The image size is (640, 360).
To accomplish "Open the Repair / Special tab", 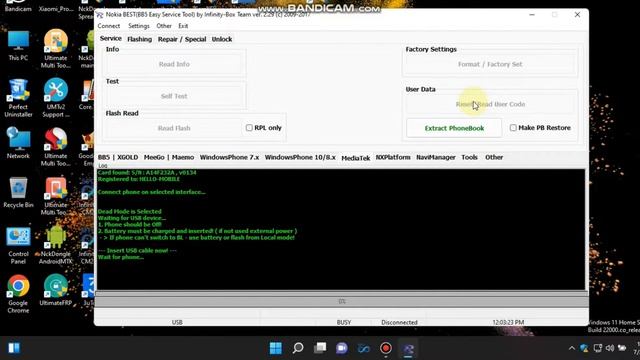I will click(182, 39).
